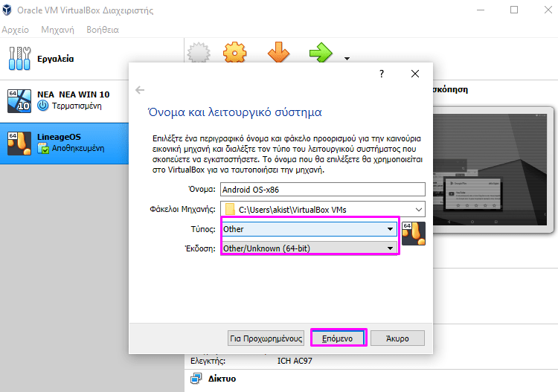Click the Άκυρο button
This screenshot has height=392, width=558.
[x=397, y=338]
